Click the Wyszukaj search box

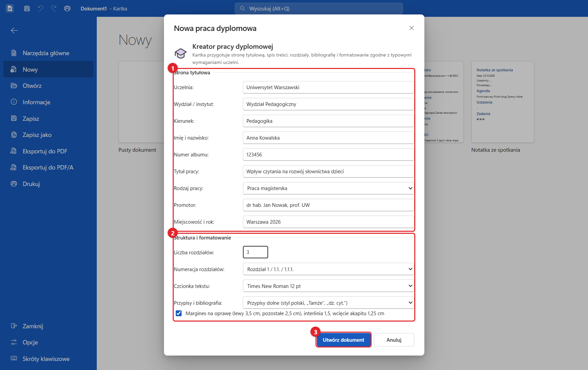[319, 8]
